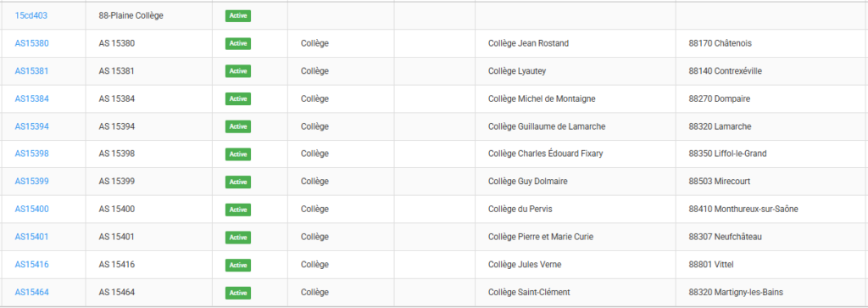Screen dimensions: 868x308
Task: Open the AS15400 link
Action: click(x=31, y=209)
